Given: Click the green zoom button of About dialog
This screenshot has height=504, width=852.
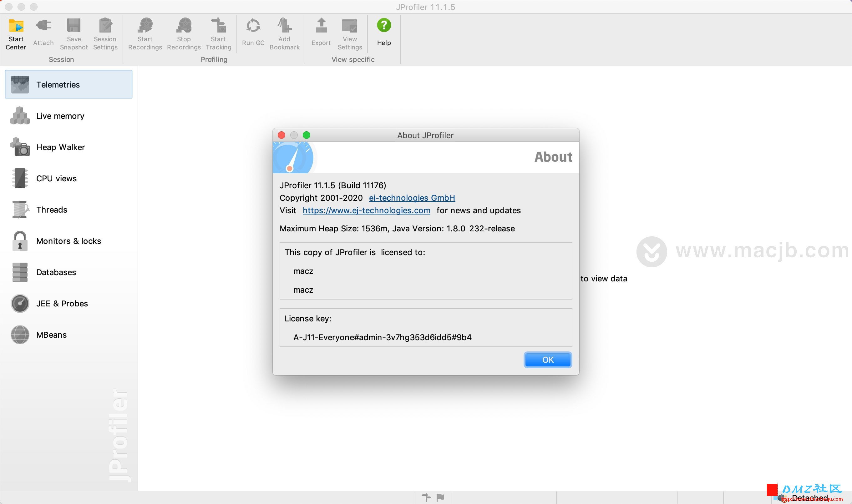Looking at the screenshot, I should (x=307, y=135).
